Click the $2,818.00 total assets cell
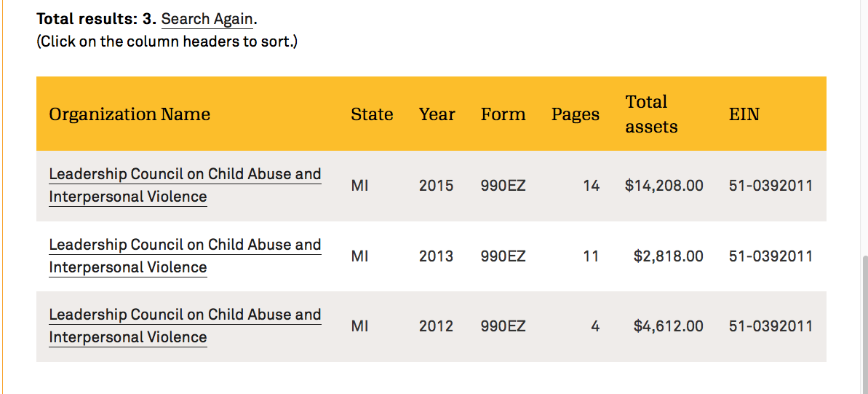This screenshot has height=394, width=868. coord(668,256)
